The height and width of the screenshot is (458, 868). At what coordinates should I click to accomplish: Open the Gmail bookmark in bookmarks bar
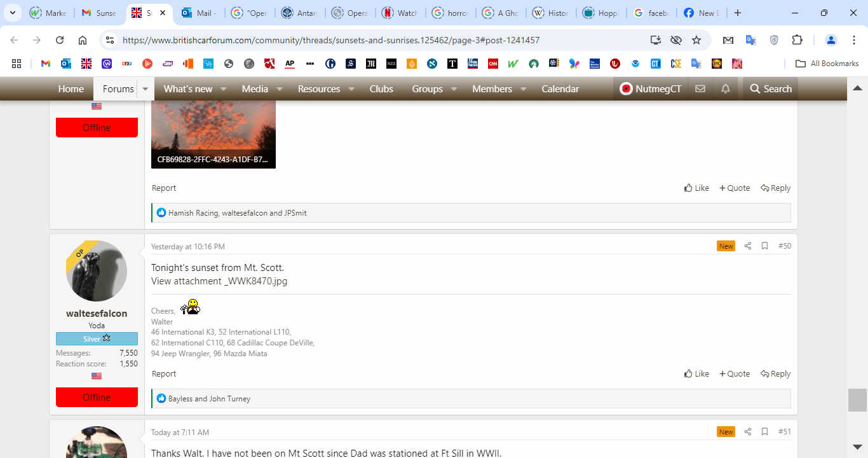coord(45,64)
